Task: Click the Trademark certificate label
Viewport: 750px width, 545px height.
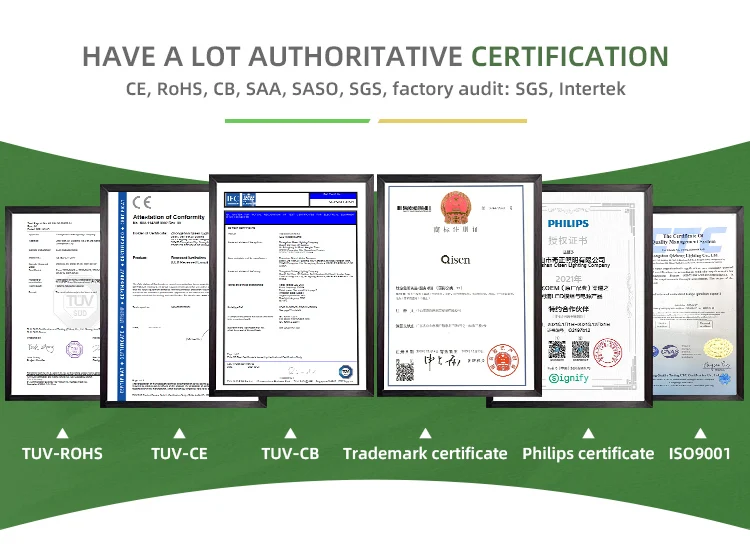Action: pos(425,453)
